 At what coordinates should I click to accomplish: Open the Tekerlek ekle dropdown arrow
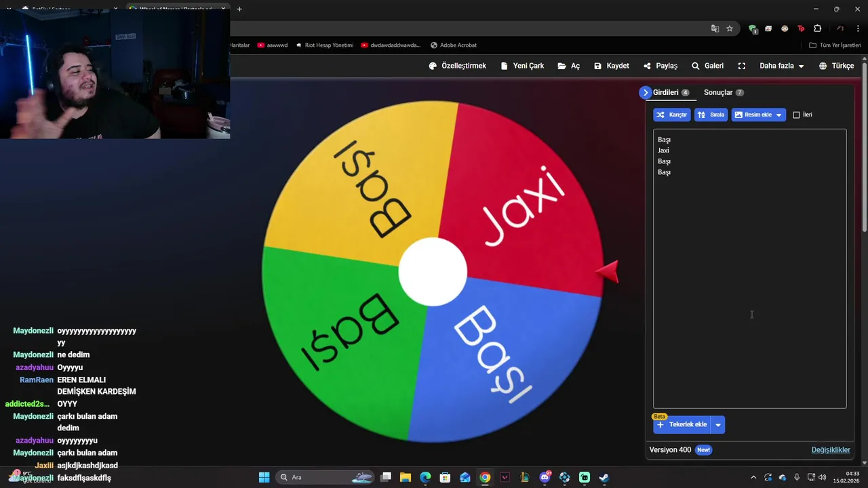coord(717,424)
